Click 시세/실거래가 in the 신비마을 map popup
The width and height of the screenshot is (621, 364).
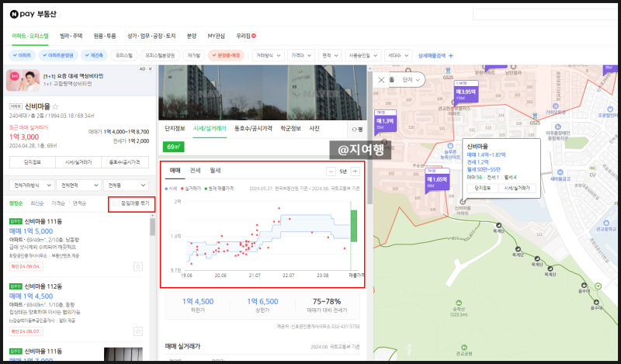pos(517,188)
